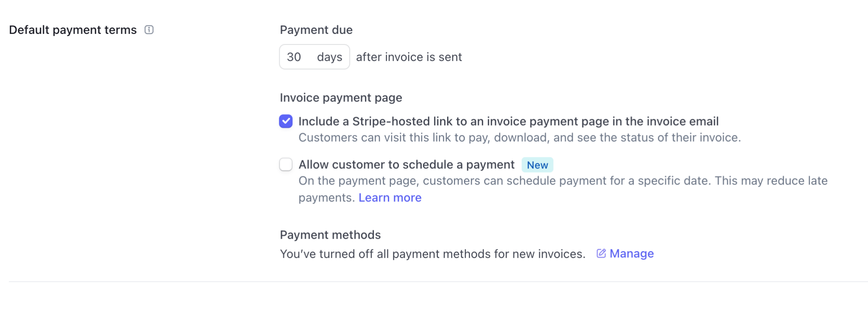
Task: Click the Payment methods section heading
Action: pos(330,235)
